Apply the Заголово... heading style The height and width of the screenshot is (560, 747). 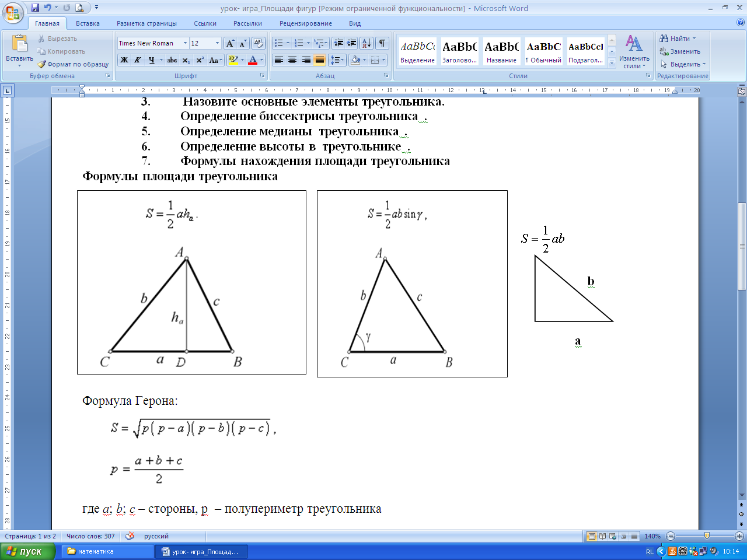coord(459,51)
